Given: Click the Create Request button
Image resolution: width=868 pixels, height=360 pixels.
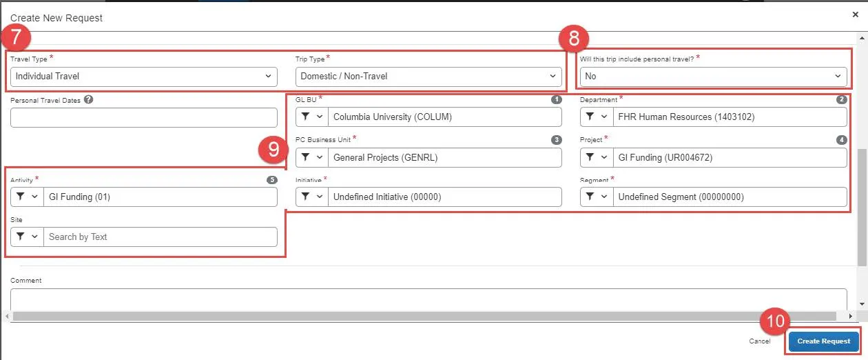Looking at the screenshot, I should point(824,341).
